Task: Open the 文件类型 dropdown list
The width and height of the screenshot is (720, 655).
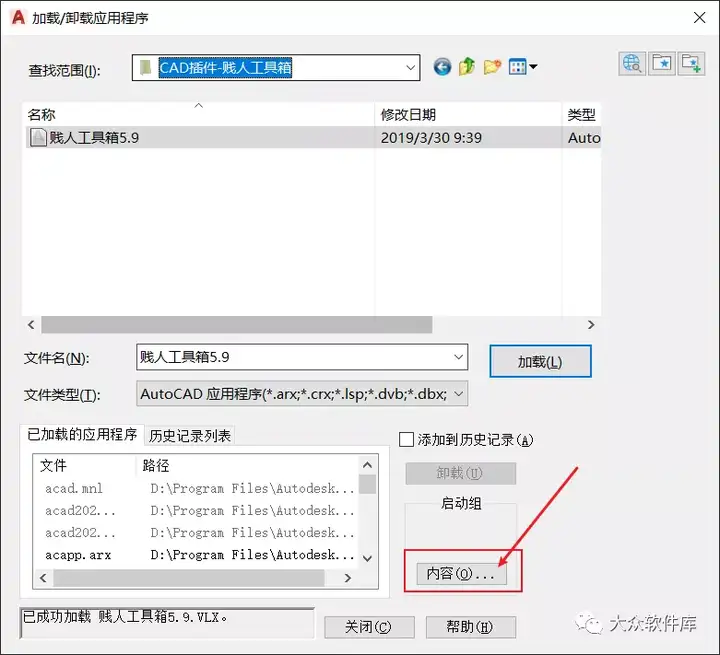Action: coord(458,394)
